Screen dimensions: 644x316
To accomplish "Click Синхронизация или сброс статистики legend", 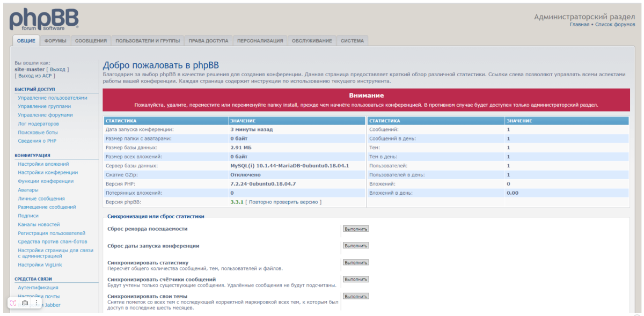I will (x=156, y=216).
